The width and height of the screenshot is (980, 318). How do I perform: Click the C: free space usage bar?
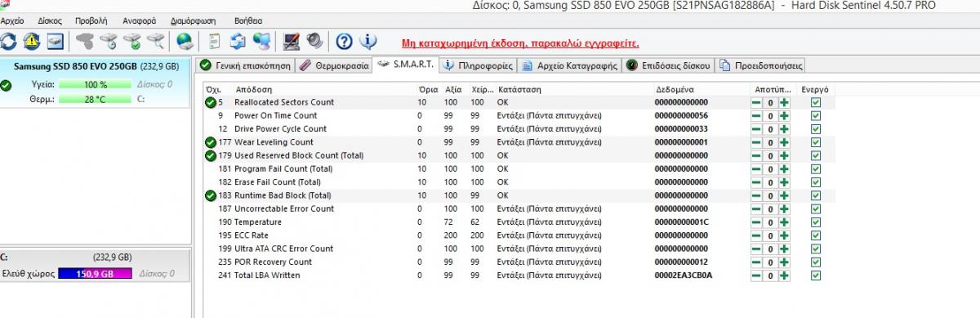coord(95,274)
